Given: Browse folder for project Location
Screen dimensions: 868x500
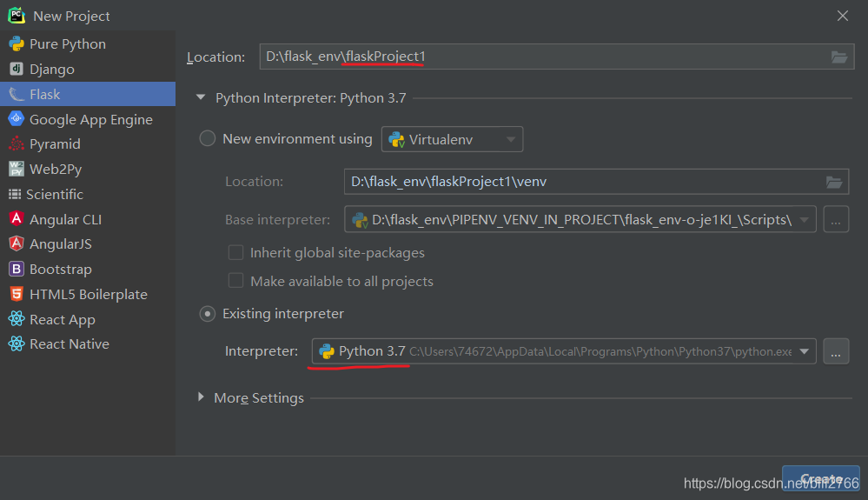Looking at the screenshot, I should click(839, 57).
